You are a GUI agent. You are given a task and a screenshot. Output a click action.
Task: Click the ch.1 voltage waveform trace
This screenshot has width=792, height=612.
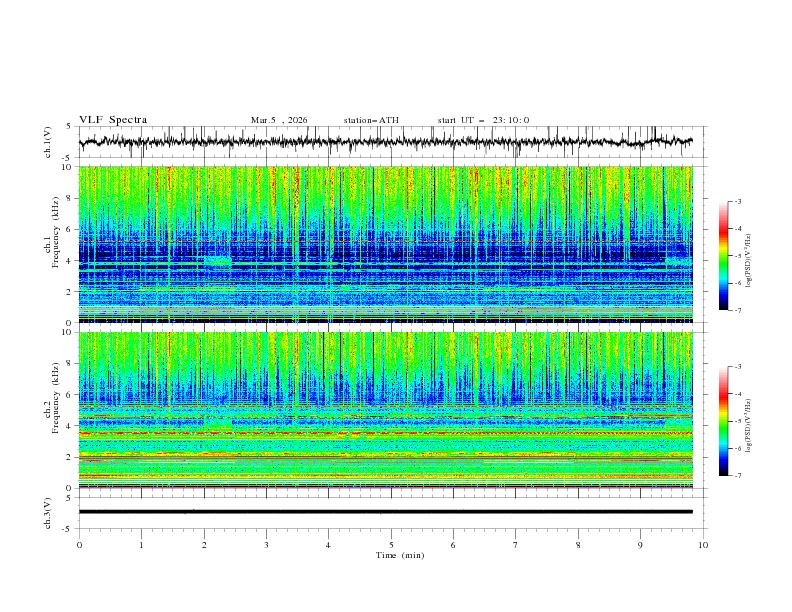coord(385,142)
